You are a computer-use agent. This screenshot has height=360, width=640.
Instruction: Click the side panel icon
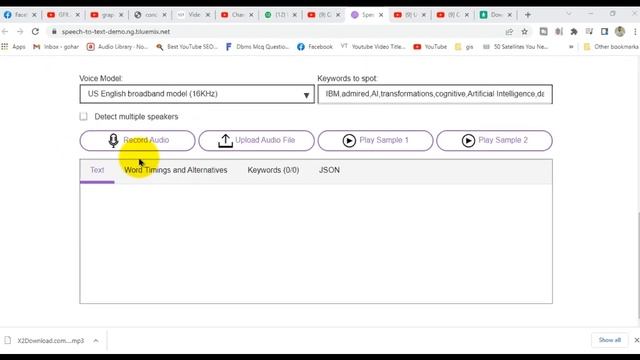coord(604,31)
